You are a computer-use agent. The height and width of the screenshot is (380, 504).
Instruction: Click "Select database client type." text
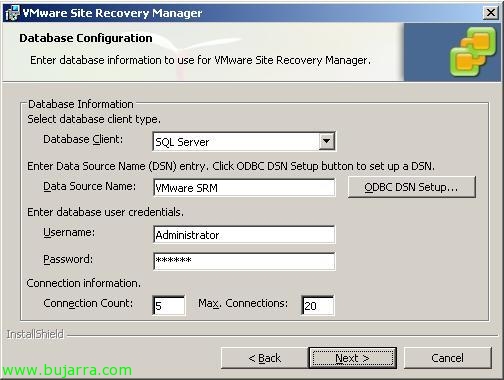[x=94, y=119]
